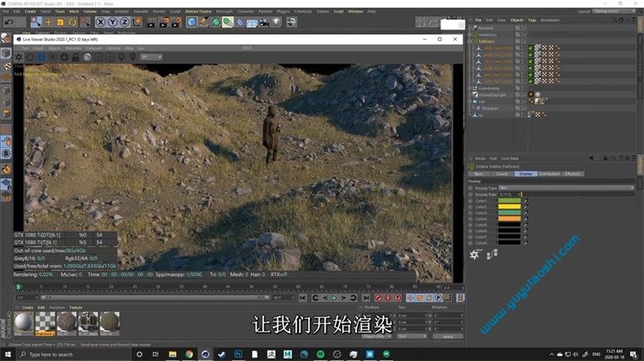Collapse the TallGrass hierarchy
Image resolution: width=644 pixels, height=361 pixels.
[x=470, y=41]
